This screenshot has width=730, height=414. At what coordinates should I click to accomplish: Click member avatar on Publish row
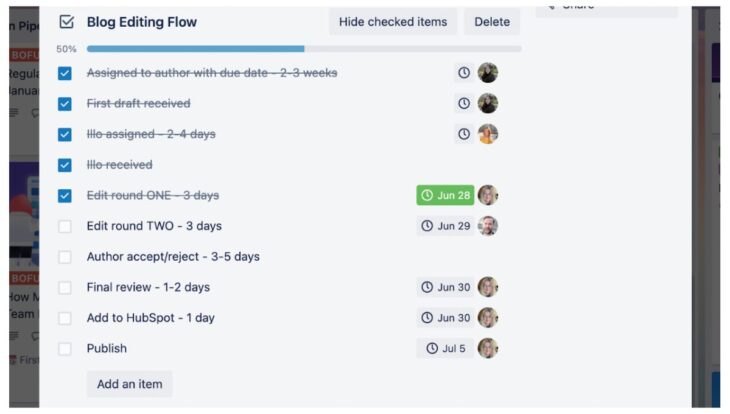pyautogui.click(x=488, y=348)
